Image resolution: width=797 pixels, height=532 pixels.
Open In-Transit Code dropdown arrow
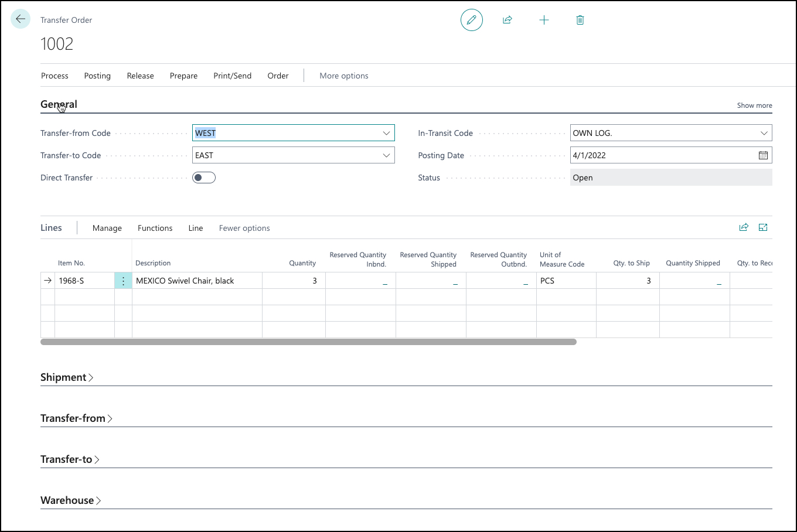coord(764,133)
